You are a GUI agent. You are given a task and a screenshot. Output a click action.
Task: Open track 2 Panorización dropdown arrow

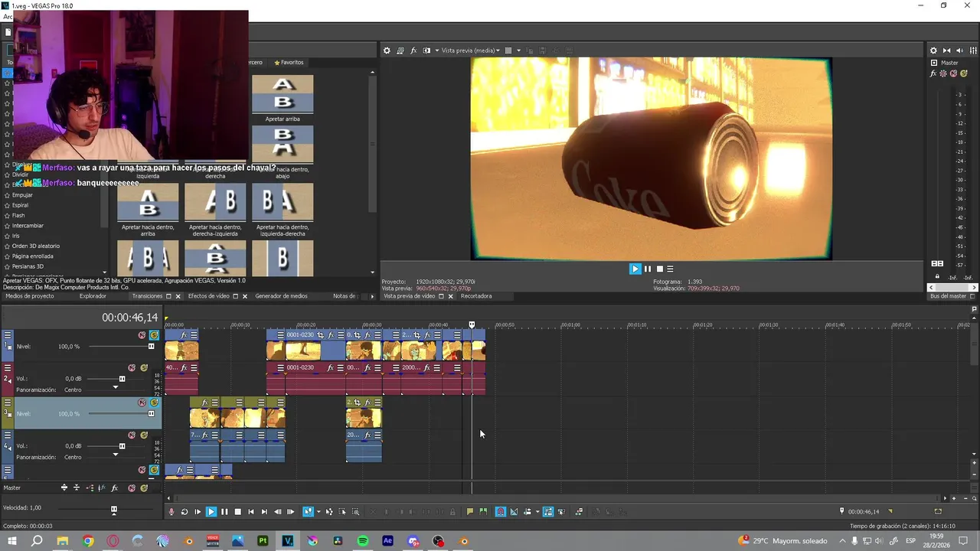click(116, 388)
